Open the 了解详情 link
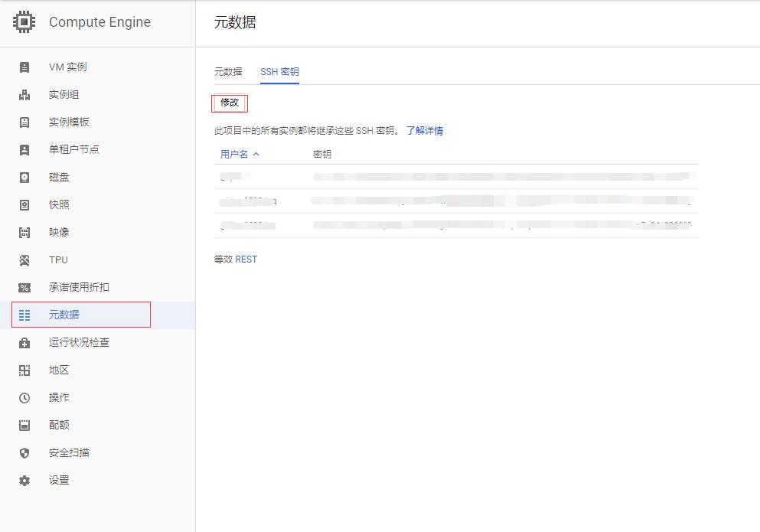 tap(425, 131)
